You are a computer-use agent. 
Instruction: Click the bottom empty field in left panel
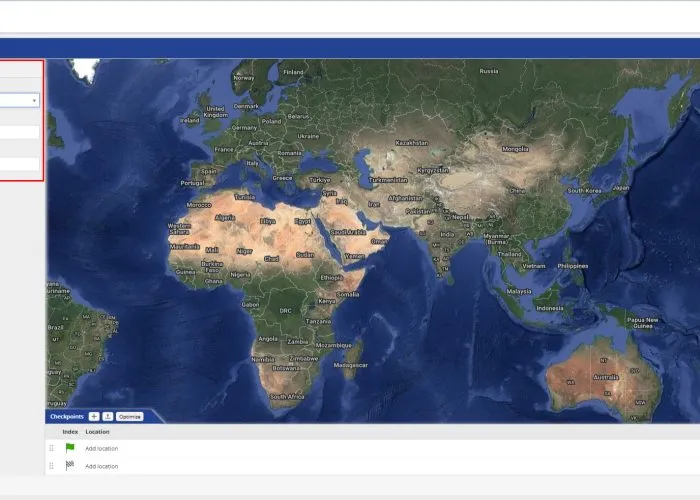19,164
